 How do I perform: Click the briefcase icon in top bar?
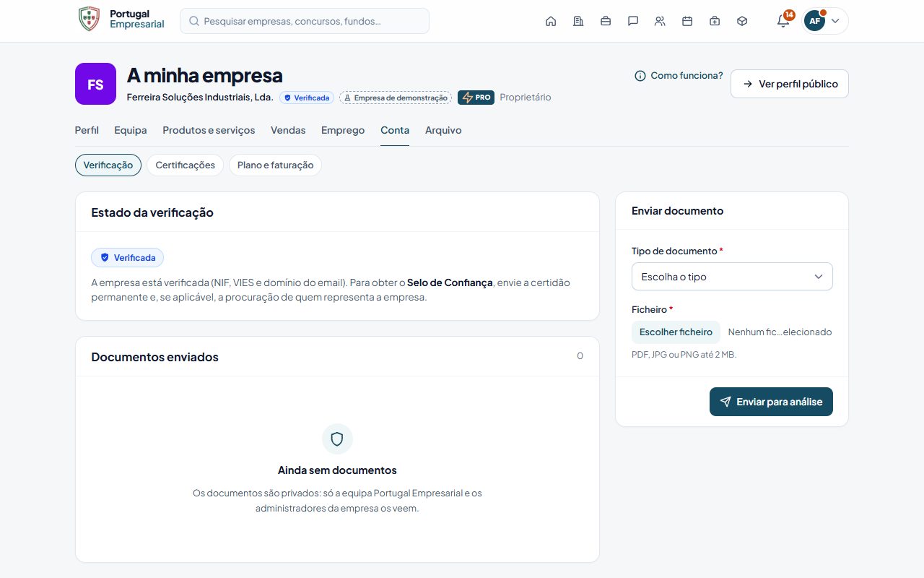pyautogui.click(x=606, y=21)
